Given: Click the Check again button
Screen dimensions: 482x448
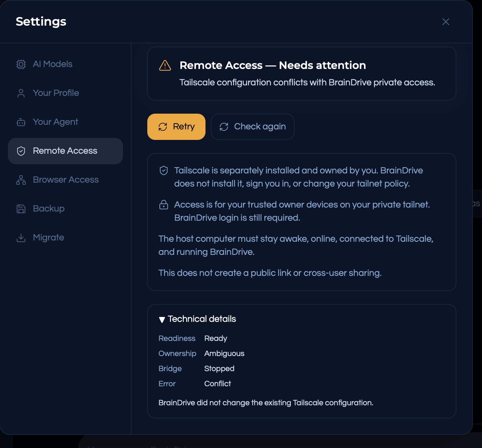Looking at the screenshot, I should click(253, 127).
